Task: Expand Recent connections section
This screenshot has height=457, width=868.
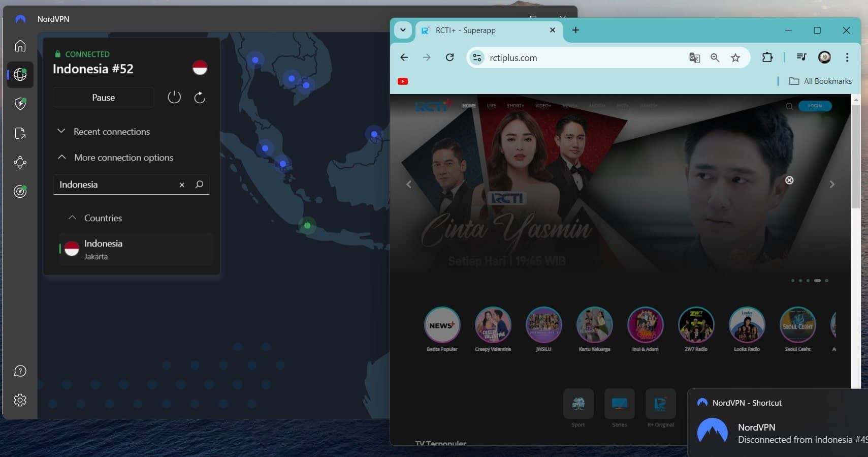Action: (104, 132)
